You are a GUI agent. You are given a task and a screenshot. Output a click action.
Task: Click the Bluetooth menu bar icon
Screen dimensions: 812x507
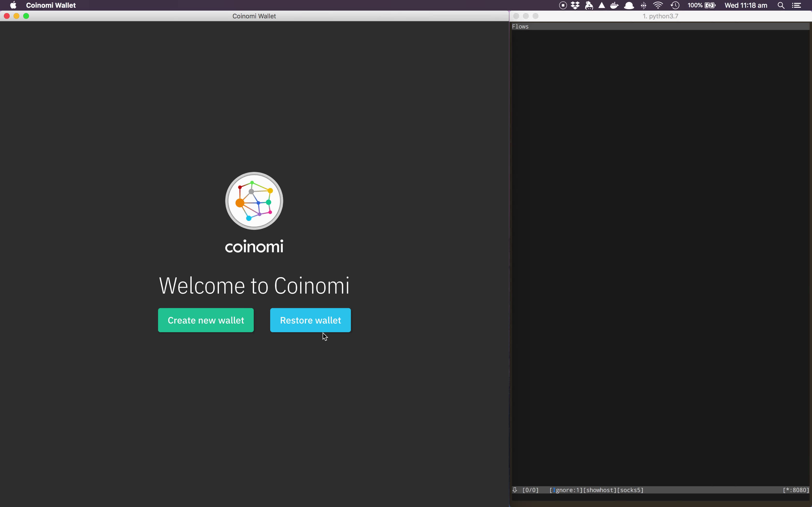point(643,5)
